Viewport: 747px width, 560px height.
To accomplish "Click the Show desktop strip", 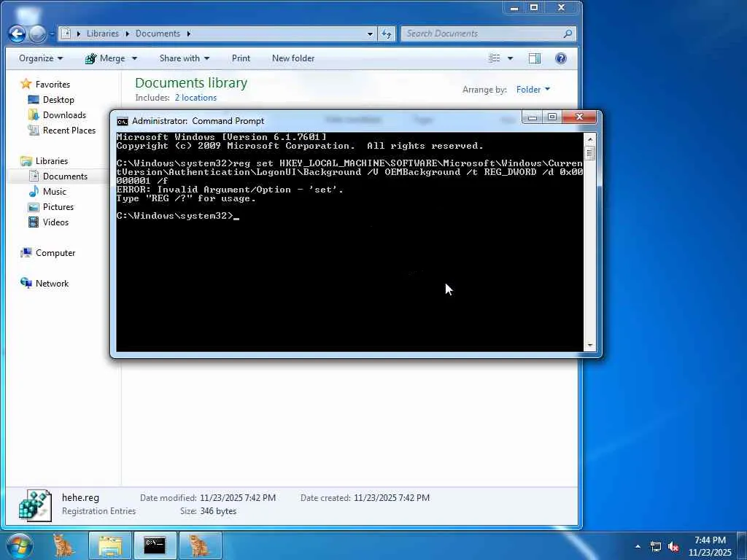I will pyautogui.click(x=741, y=545).
